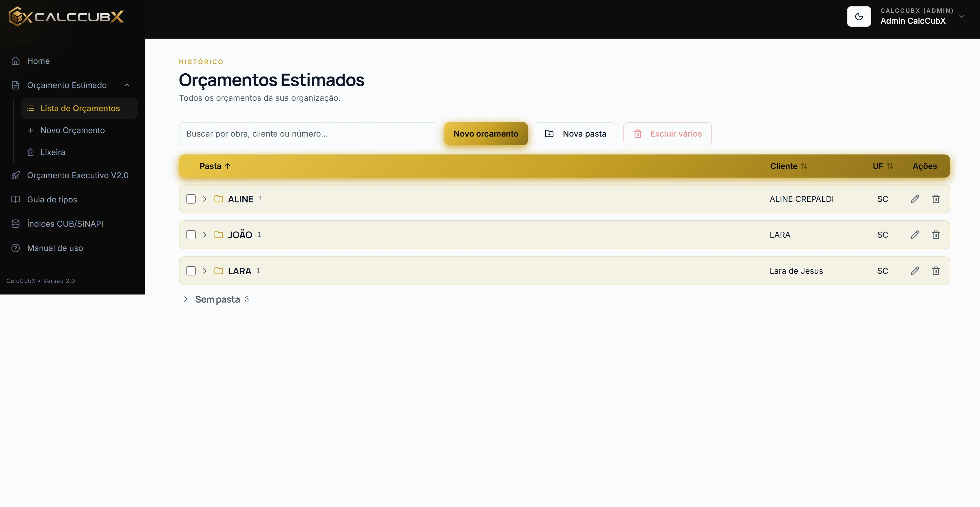Image resolution: width=980 pixels, height=507 pixels.
Task: Expand the ALINE folder
Action: tap(205, 199)
